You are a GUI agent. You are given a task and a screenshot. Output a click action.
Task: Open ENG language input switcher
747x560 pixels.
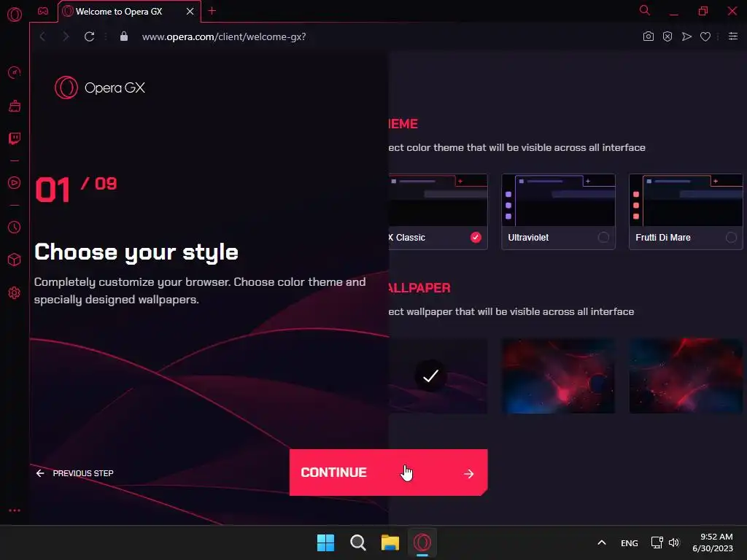tap(630, 542)
